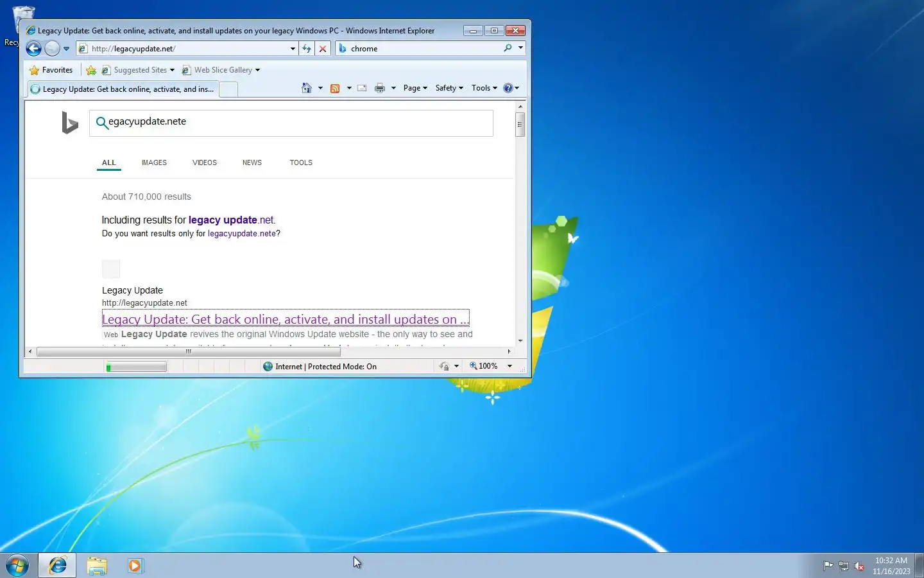Open the 'Legacy Update: Get back online' result link

[x=286, y=319]
